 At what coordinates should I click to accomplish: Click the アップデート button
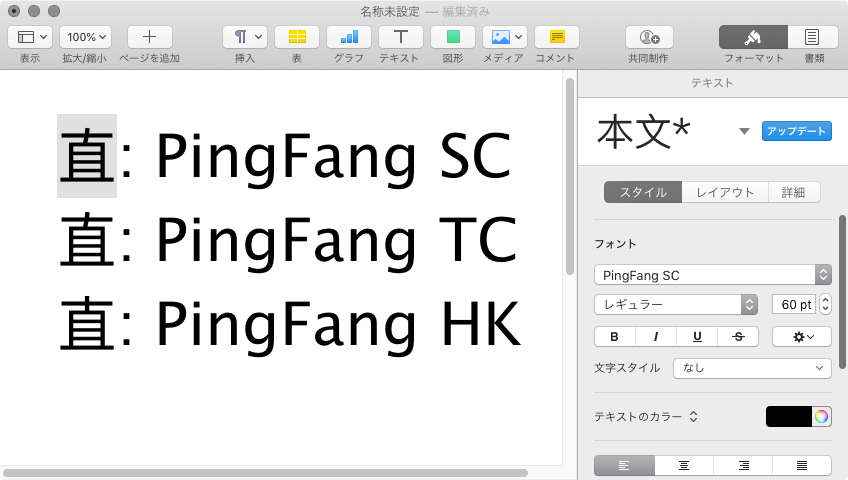[x=797, y=131]
